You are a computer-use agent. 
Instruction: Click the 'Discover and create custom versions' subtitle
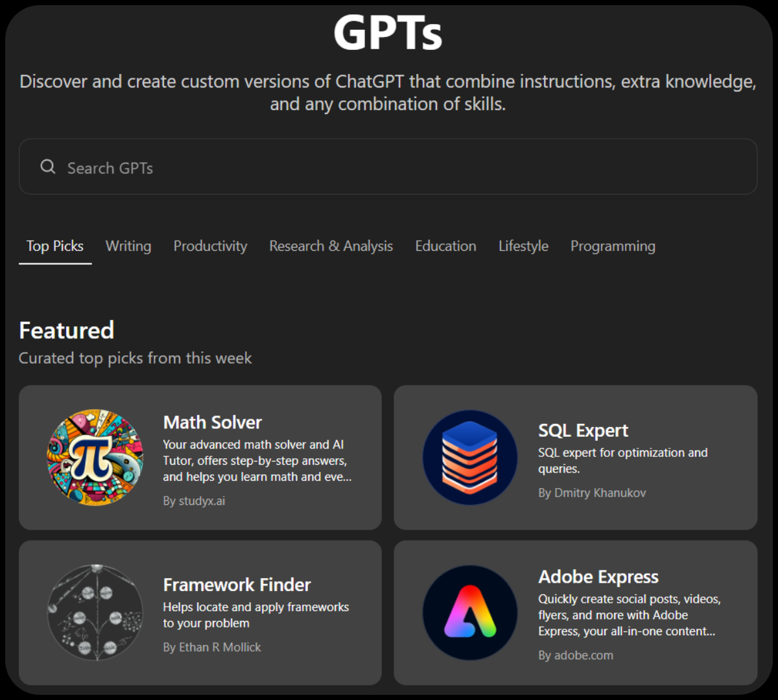[388, 93]
